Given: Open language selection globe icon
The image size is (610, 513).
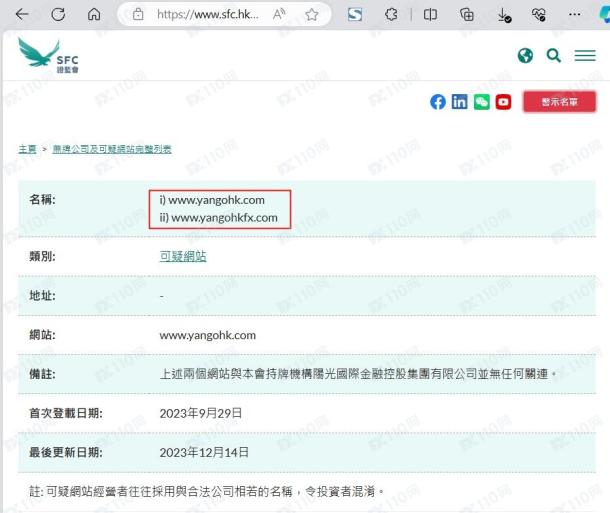Looking at the screenshot, I should (x=525, y=56).
